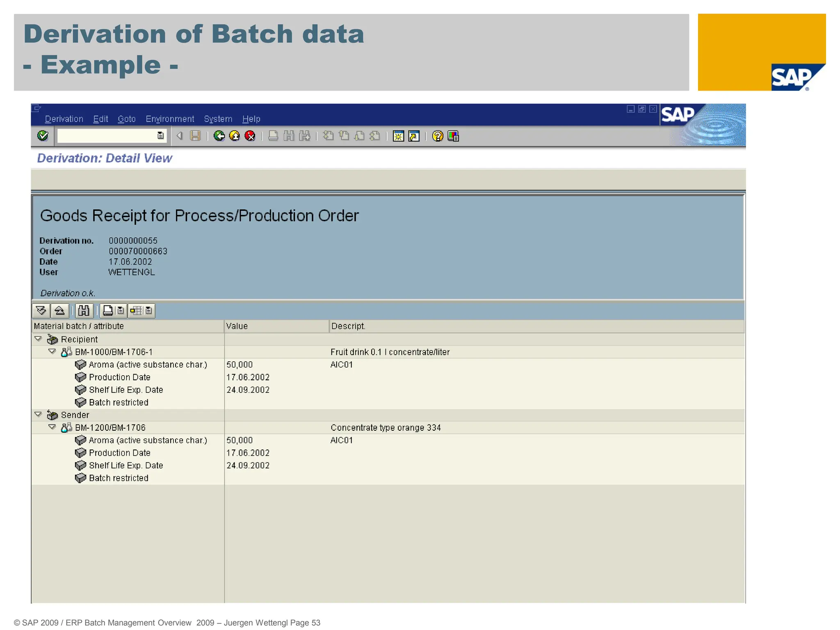Click the Next Page icon

click(359, 136)
